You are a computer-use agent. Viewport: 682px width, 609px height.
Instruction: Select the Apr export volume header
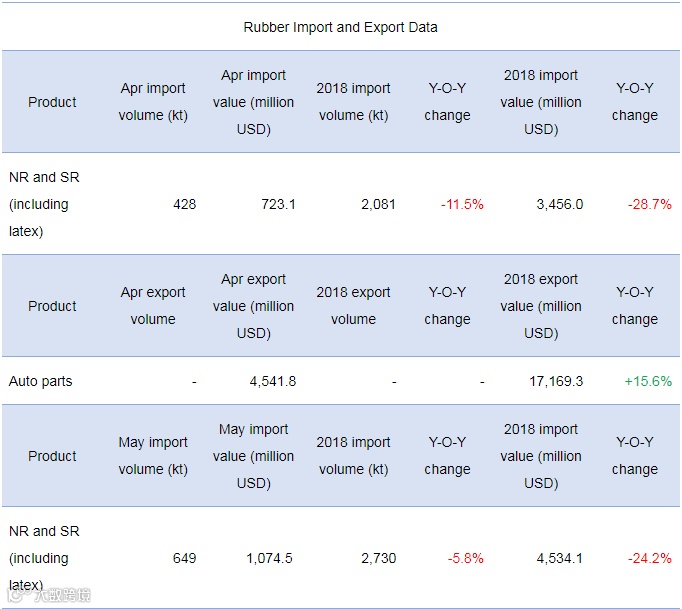coord(153,306)
